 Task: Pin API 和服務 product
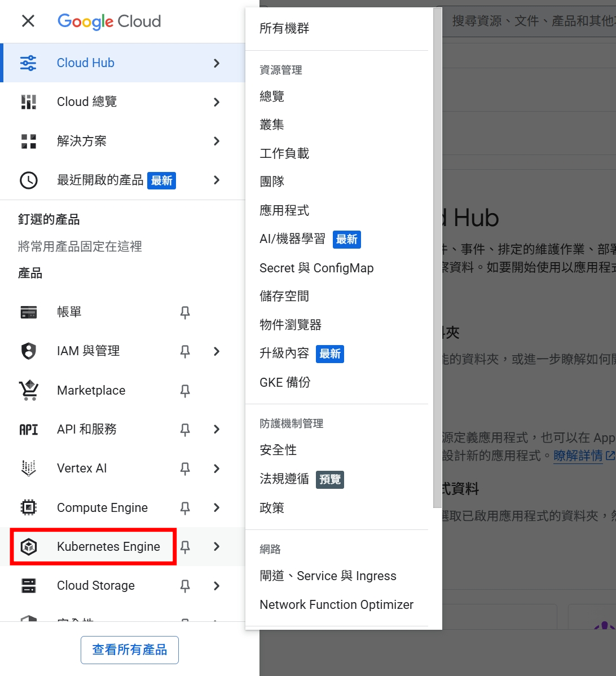(x=185, y=430)
